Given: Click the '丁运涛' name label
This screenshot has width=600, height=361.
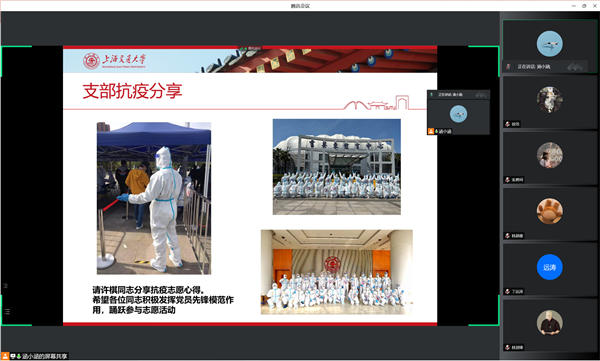Looking at the screenshot, I should [517, 292].
